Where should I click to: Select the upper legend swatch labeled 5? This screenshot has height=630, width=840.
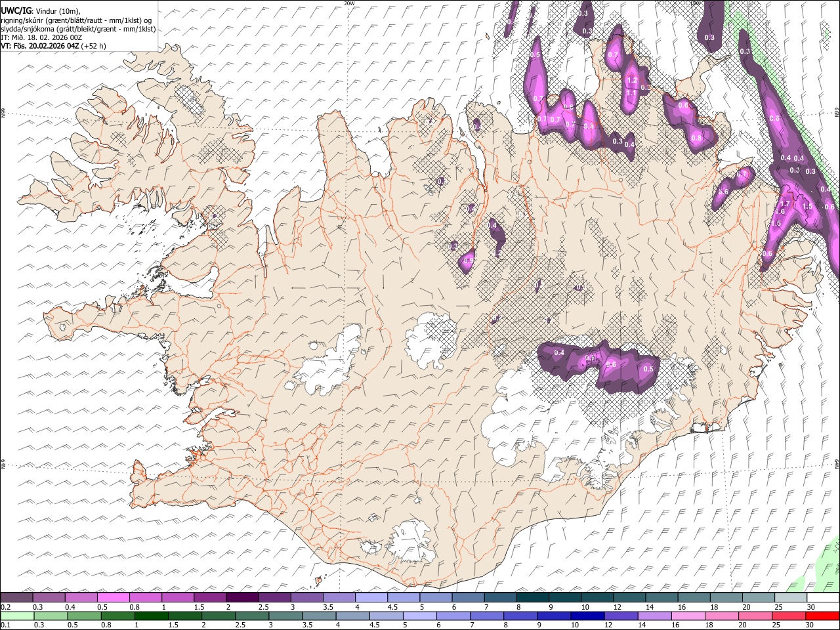[x=435, y=597]
